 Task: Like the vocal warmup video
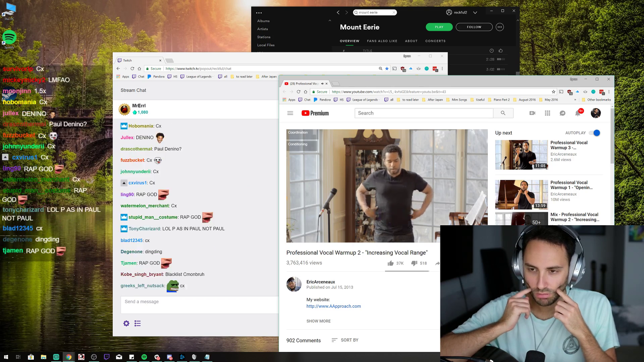pos(390,263)
